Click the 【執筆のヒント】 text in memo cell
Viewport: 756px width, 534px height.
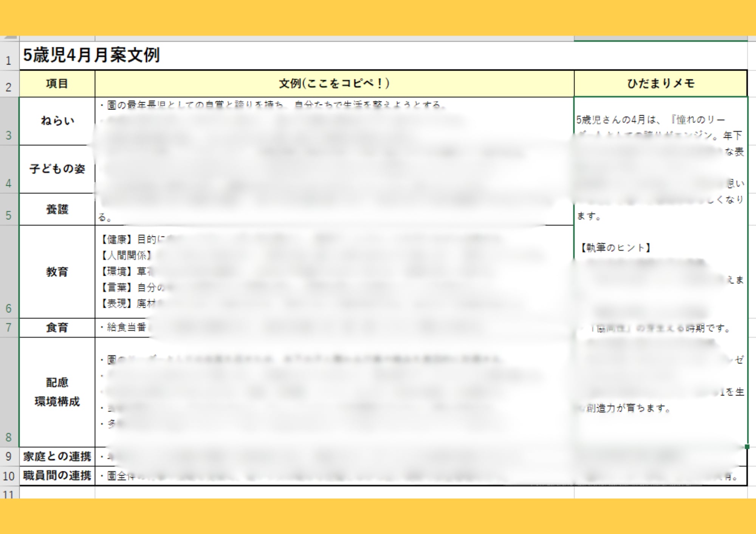click(x=615, y=248)
